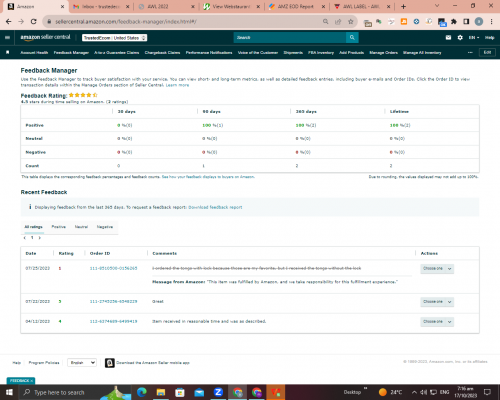Click the orange extension icon in Chrome toolbar
The height and width of the screenshot is (400, 500).
pos(404,22)
